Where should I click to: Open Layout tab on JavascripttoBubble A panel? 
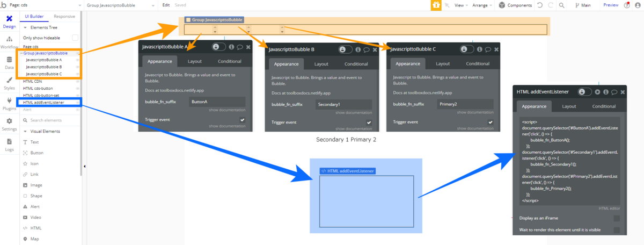coord(195,61)
